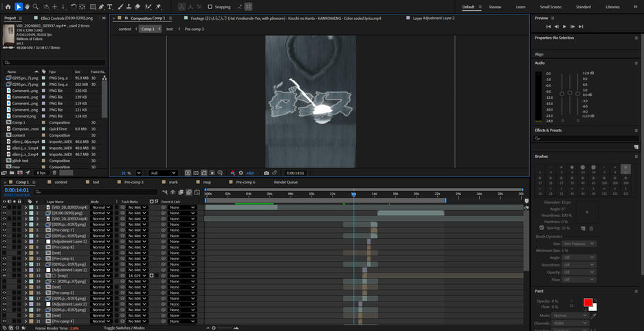
Task: Open the viewer resolution dropdown showing Full
Action: [x=164, y=173]
